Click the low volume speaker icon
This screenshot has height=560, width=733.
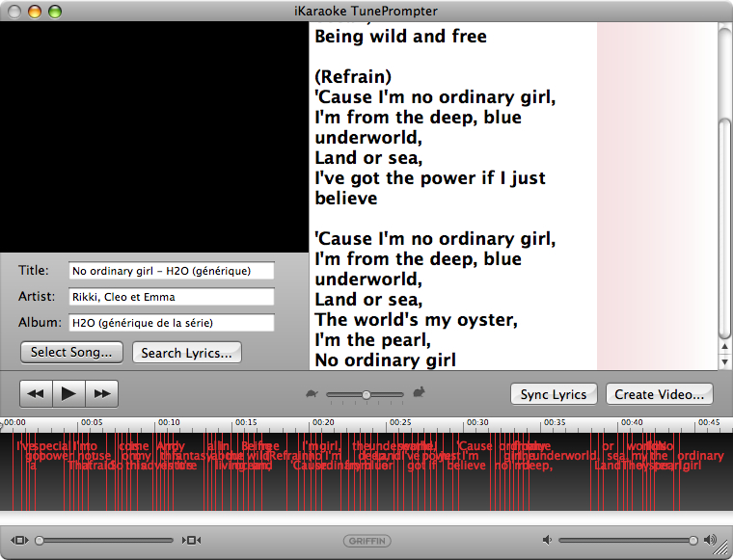click(547, 541)
